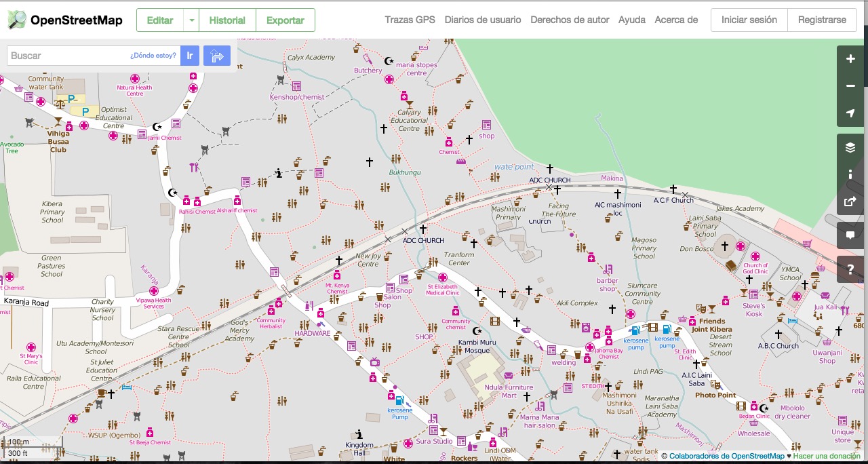Submit search with the Ir button
The image size is (868, 464).
pyautogui.click(x=190, y=56)
